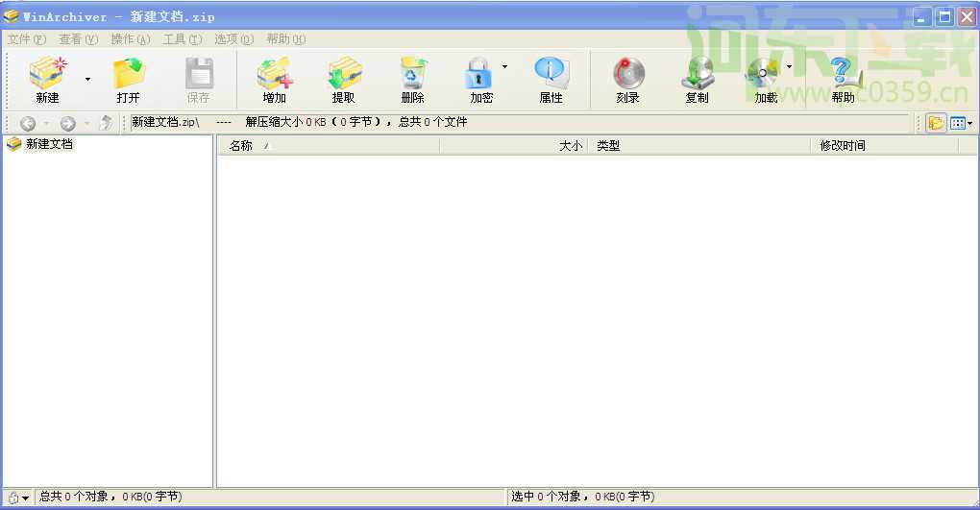Click the 新建 (New) archive icon

click(x=47, y=73)
